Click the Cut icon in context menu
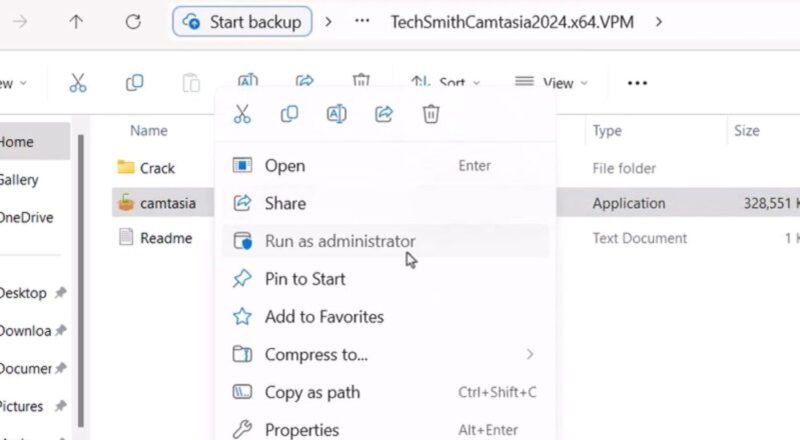 pyautogui.click(x=242, y=114)
